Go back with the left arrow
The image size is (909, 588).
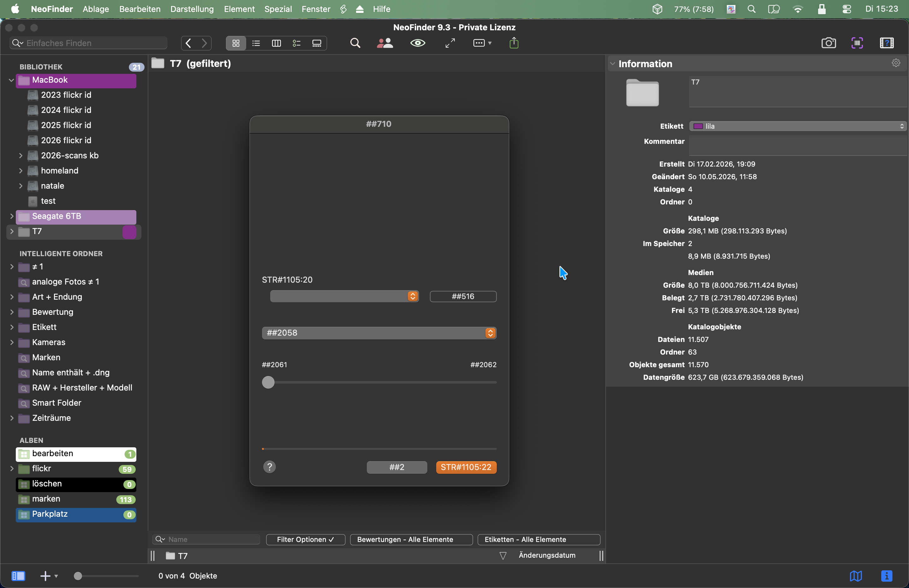188,43
